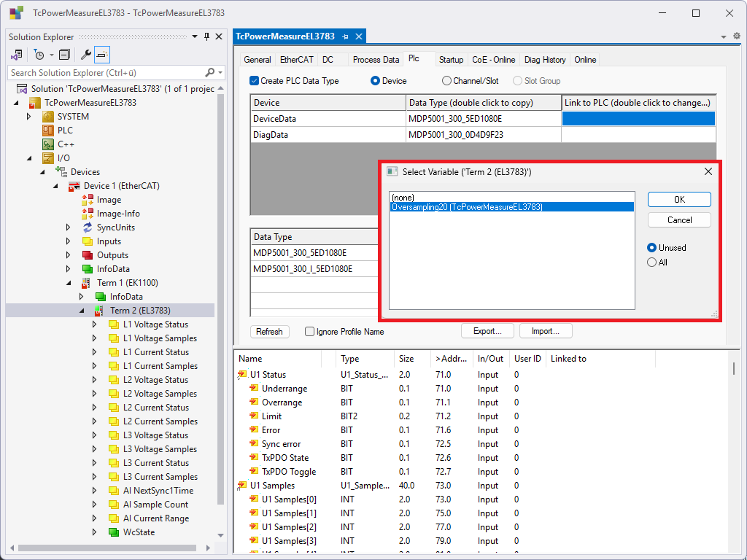Switch to the Online tab
The height and width of the screenshot is (560, 747).
585,60
